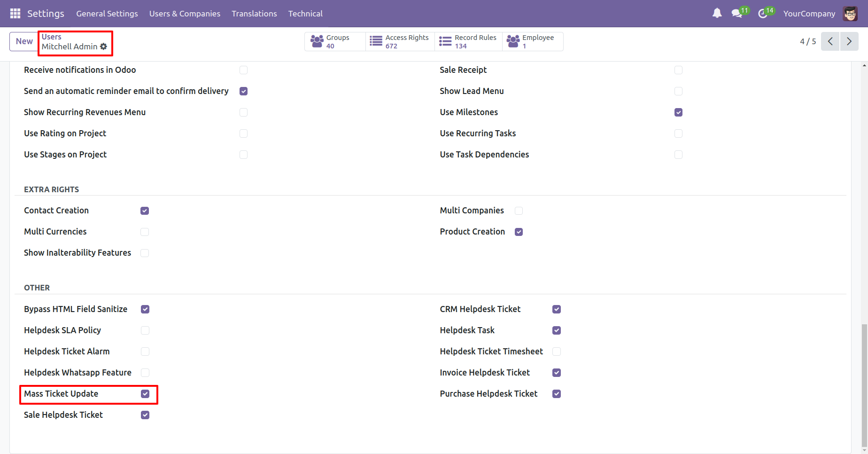The image size is (868, 454).
Task: Uncheck the CRM Helpdesk Ticket checkbox
Action: pyautogui.click(x=557, y=309)
